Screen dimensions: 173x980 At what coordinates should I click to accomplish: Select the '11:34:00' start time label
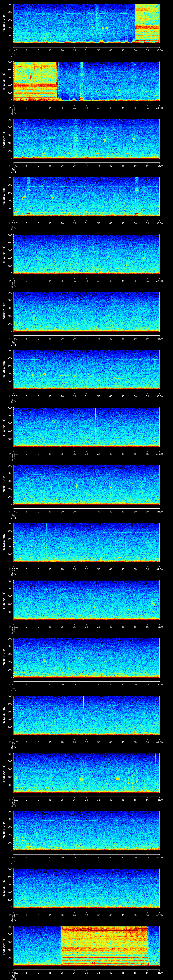click(13, 339)
